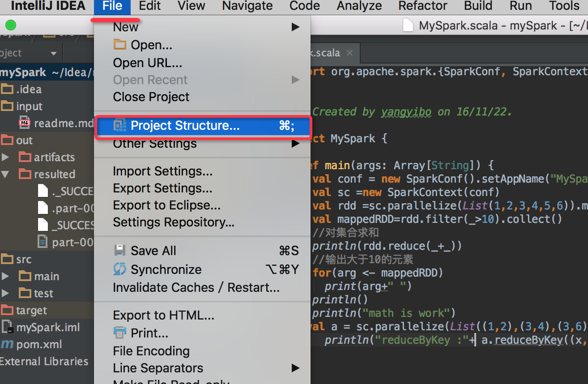
Task: Click the comment "Created by yangyibo on 16/11/22."
Action: tap(412, 111)
